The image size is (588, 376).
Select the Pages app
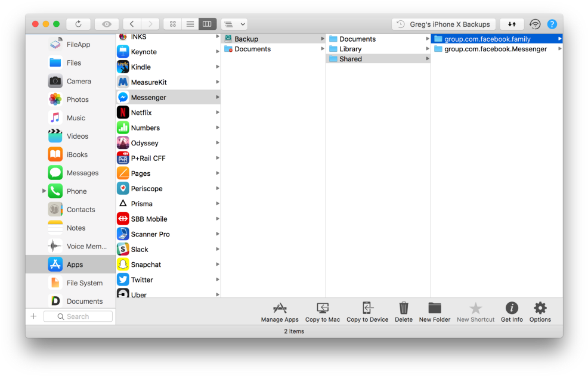tap(168, 173)
